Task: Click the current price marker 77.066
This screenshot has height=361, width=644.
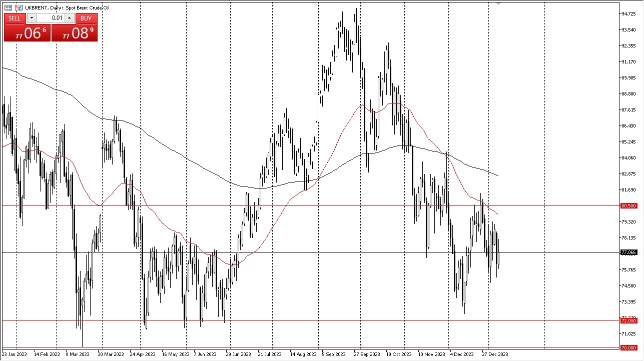Action: 628,253
